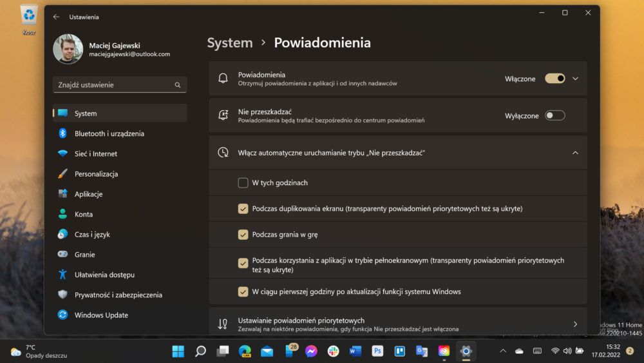
Task: Open Task View from taskbar
Action: [223, 351]
